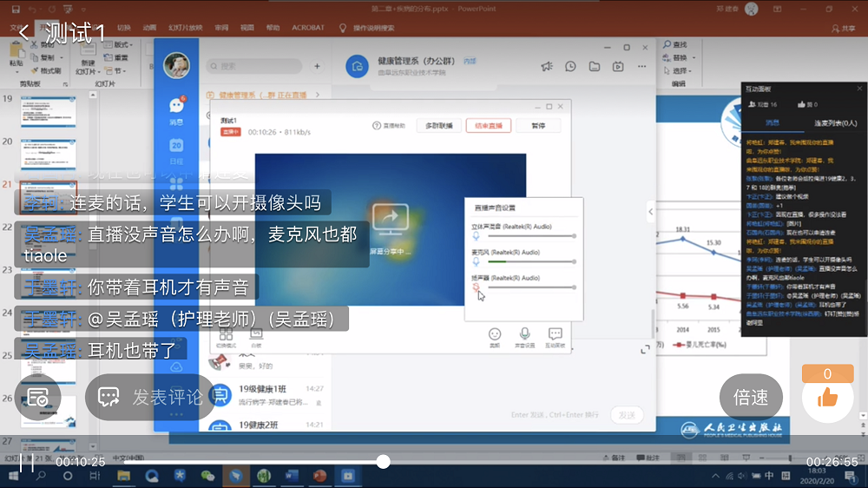Open the group files folder icon
The image size is (868, 488).
pos(594,67)
